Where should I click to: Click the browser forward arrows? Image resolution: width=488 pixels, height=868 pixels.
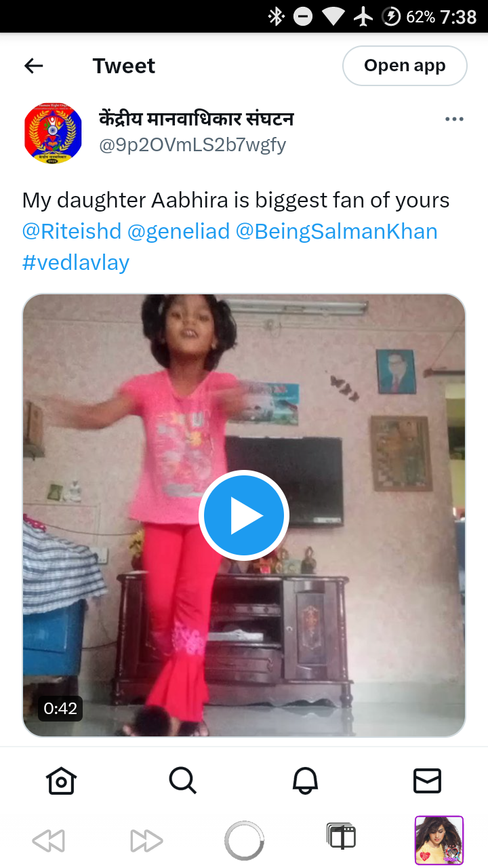tap(146, 841)
